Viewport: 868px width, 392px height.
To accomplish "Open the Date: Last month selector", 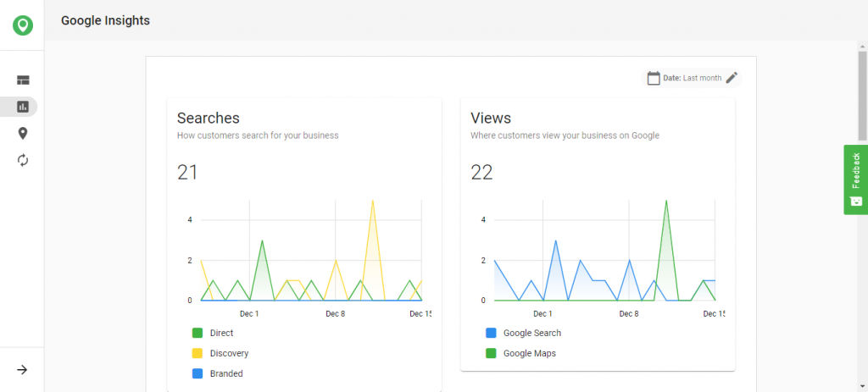I will (x=692, y=78).
